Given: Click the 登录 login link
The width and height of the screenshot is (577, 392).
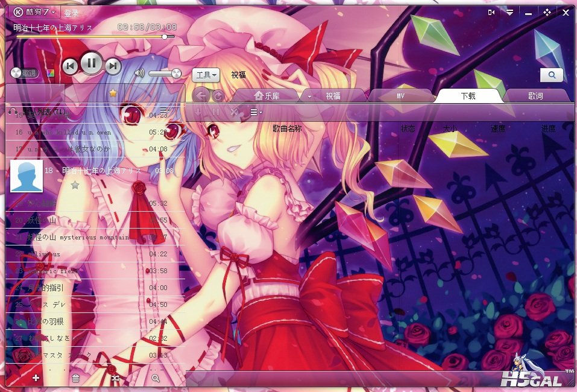Looking at the screenshot, I should point(71,13).
